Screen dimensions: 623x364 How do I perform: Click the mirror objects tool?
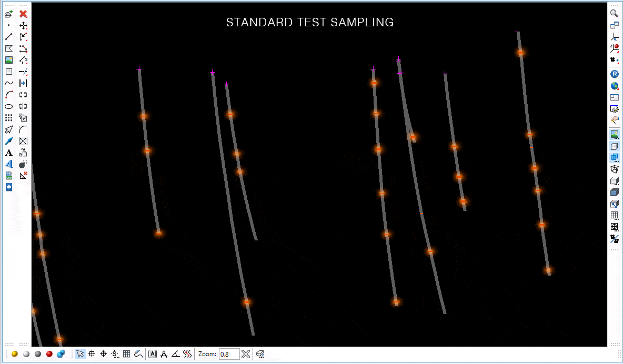tap(23, 106)
